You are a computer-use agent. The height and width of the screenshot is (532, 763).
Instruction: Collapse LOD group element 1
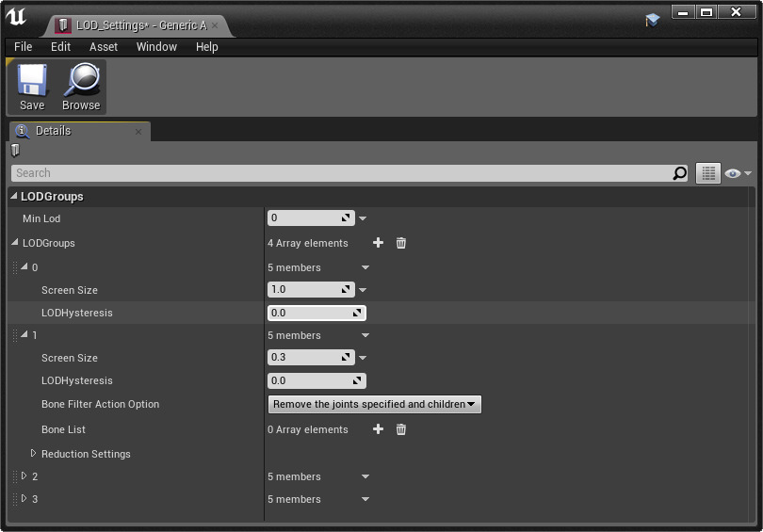pyautogui.click(x=24, y=334)
